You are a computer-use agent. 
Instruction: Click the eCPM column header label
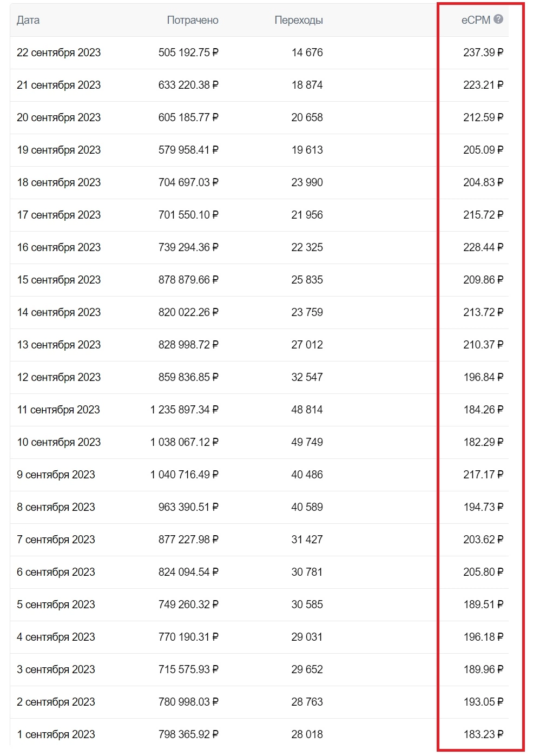[x=476, y=20]
